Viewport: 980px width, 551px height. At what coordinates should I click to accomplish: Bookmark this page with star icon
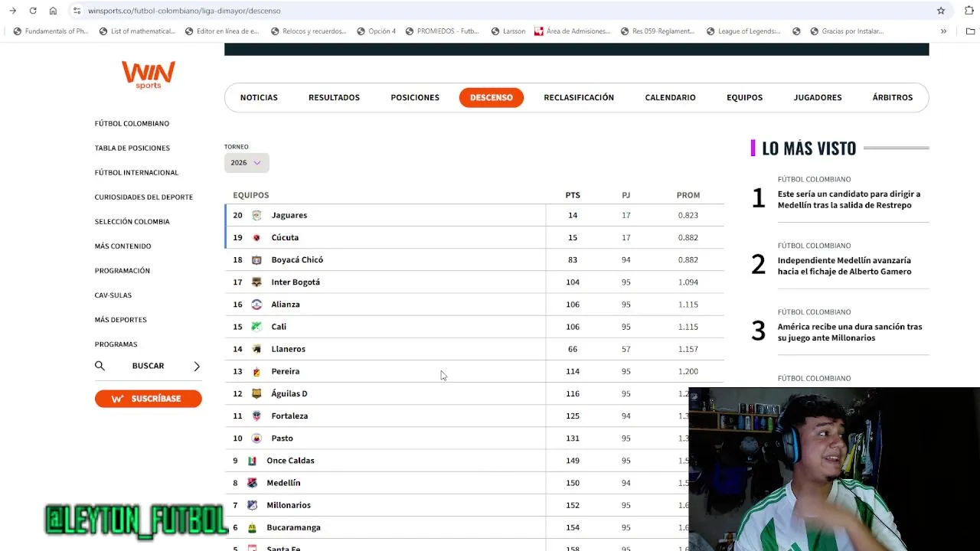click(x=941, y=11)
